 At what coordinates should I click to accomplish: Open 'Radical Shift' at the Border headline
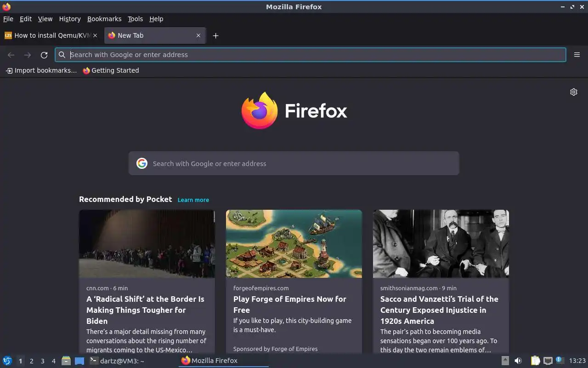click(146, 310)
